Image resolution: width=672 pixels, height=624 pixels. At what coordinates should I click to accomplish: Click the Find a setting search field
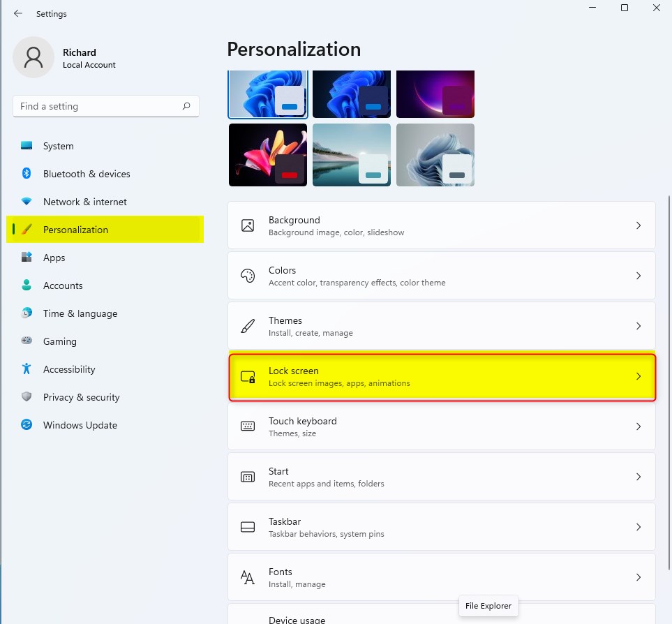point(106,106)
